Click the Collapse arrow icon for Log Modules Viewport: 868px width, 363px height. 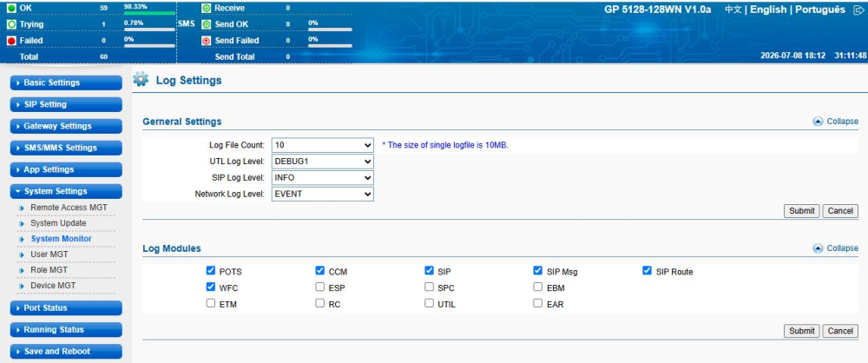click(818, 248)
